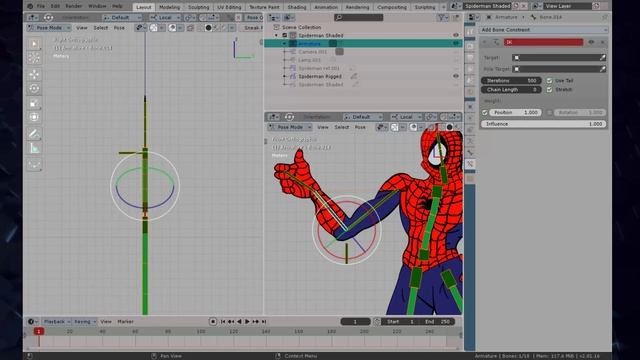Uncheck the Stretch checkbox
640x360 pixels.
[x=549, y=89]
